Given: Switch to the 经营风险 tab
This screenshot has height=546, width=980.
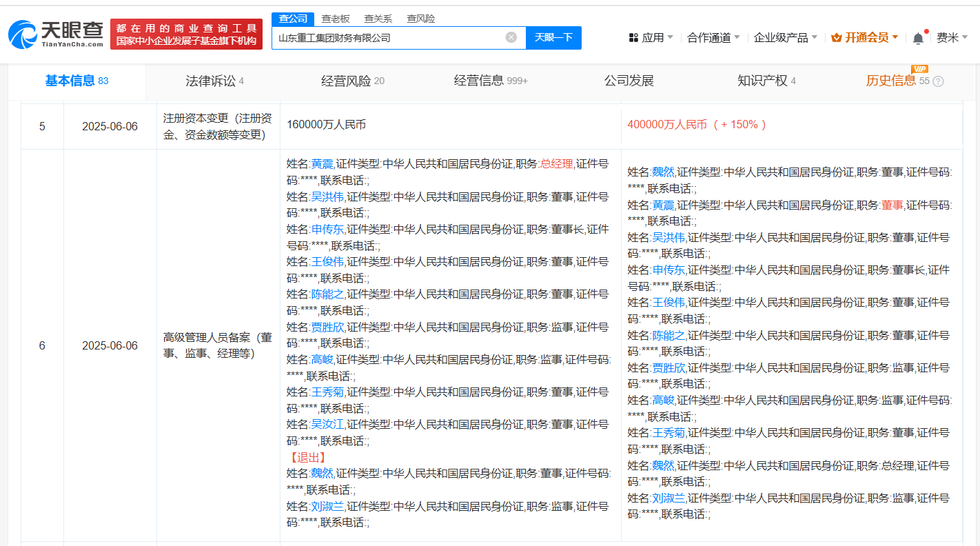Looking at the screenshot, I should coord(352,81).
